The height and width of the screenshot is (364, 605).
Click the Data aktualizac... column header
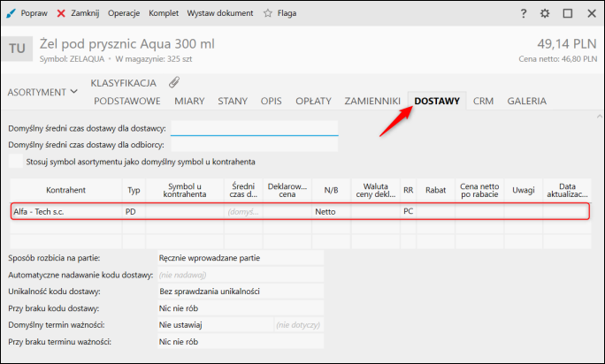[567, 190]
